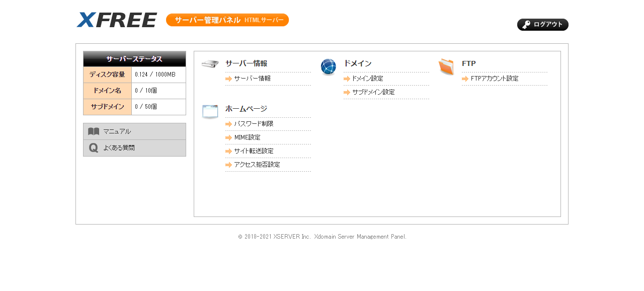Click the ドメイン名 label cell
Viewport: 644px width, 291px height.
coord(107,91)
